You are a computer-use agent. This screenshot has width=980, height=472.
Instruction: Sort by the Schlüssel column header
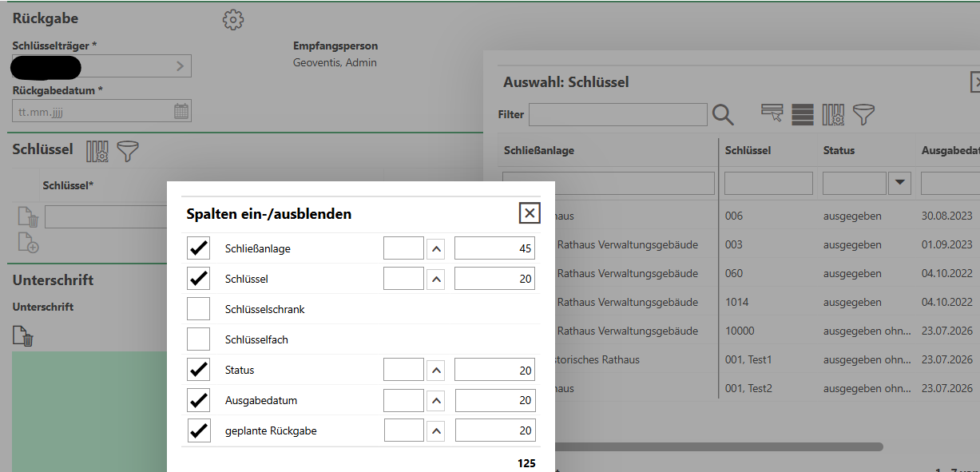coord(748,150)
